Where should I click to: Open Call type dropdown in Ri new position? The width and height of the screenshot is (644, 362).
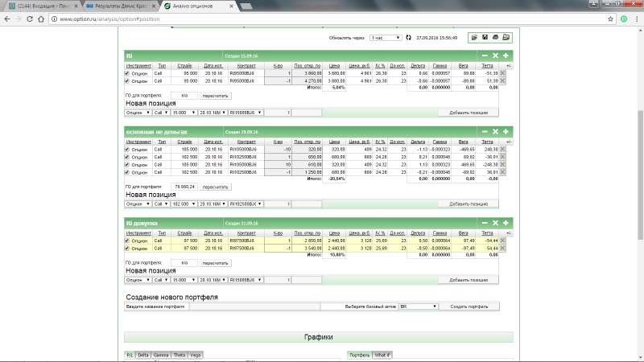tap(161, 113)
